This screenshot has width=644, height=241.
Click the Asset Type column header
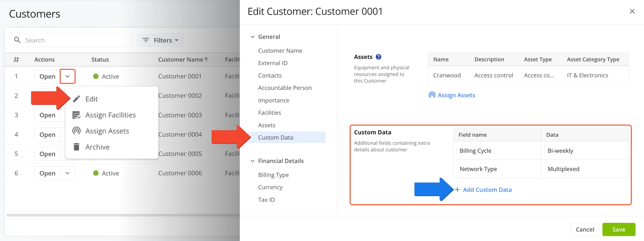[x=538, y=59]
